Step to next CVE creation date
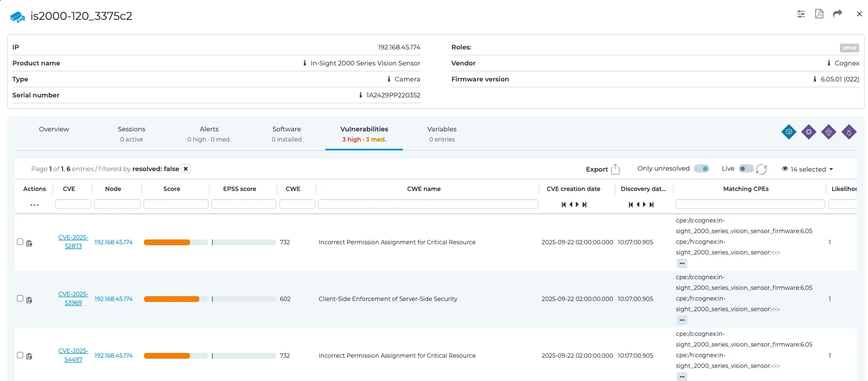The image size is (868, 381). [577, 205]
